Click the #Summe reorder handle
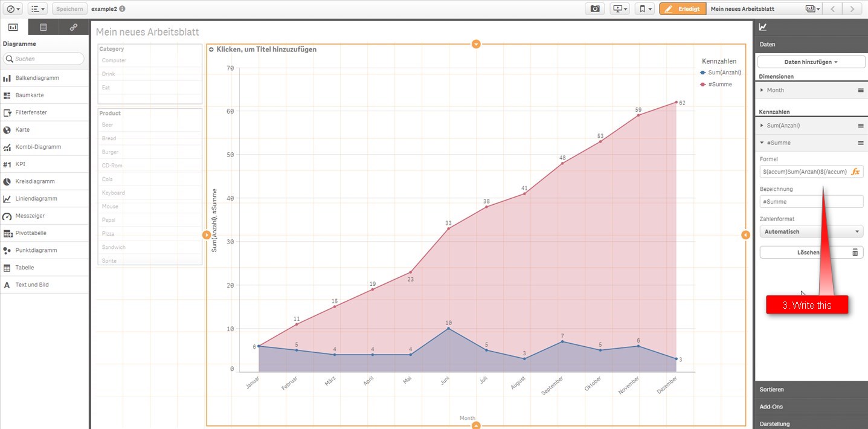Image resolution: width=868 pixels, height=429 pixels. click(x=861, y=143)
